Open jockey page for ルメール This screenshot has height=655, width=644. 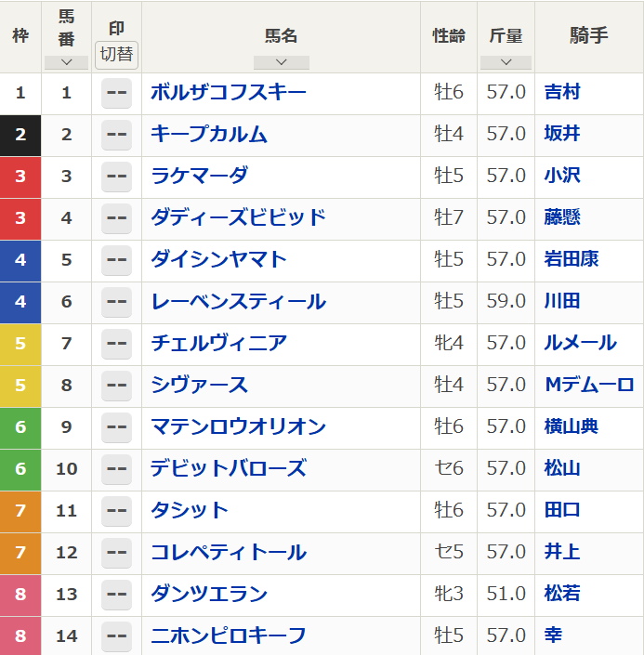point(580,343)
